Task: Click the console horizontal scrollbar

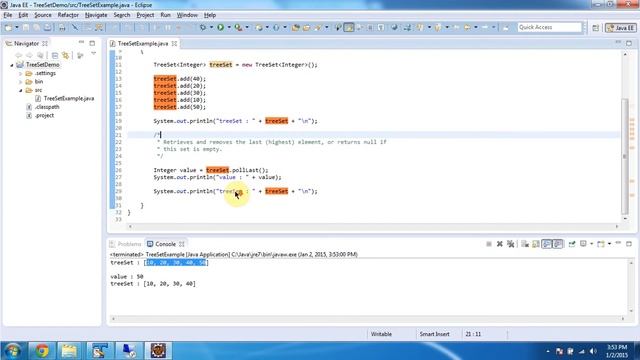Action: coord(368,318)
